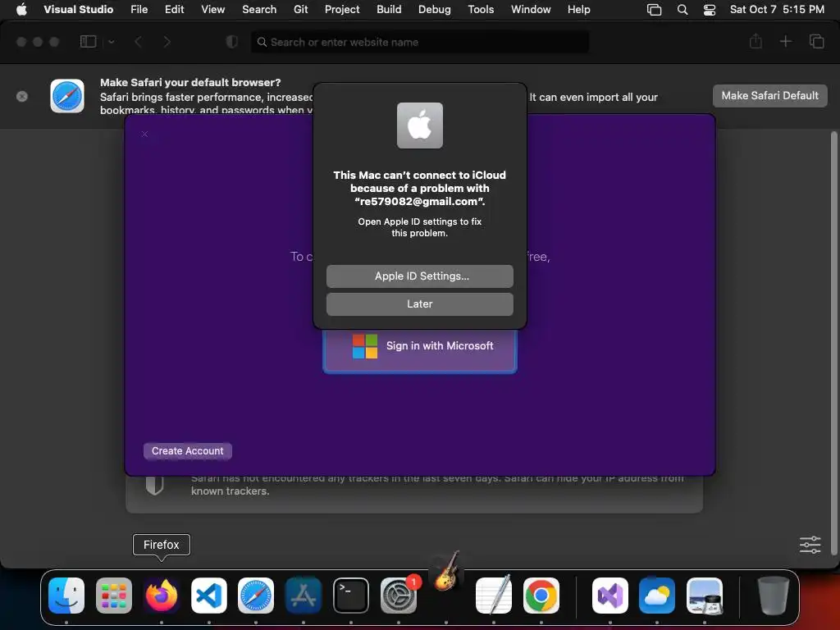This screenshot has height=630, width=840.
Task: Open Trash in the Dock
Action: pyautogui.click(x=773, y=596)
